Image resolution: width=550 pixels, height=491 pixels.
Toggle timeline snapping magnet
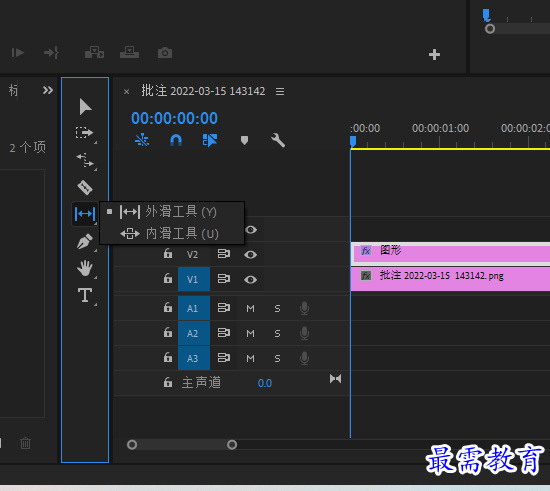coord(176,140)
